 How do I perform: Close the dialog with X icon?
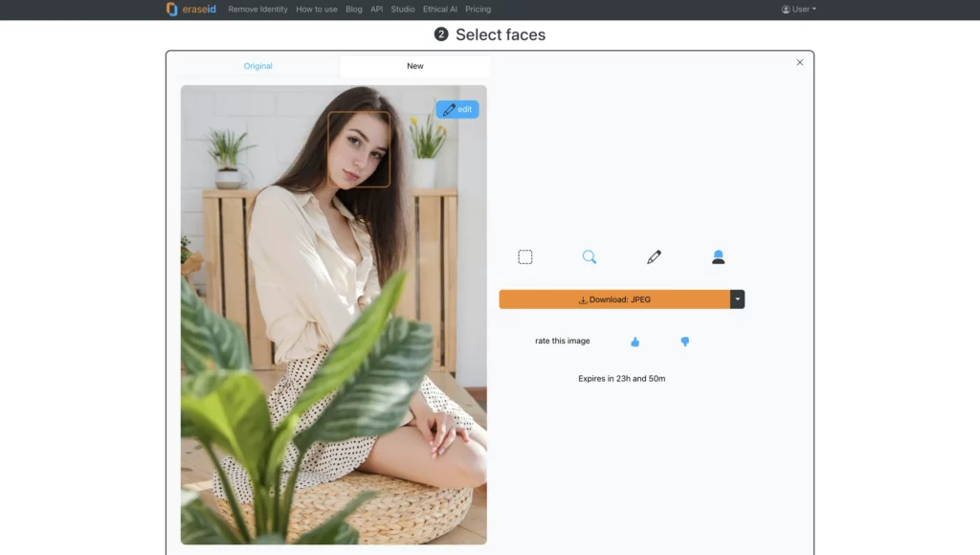800,62
